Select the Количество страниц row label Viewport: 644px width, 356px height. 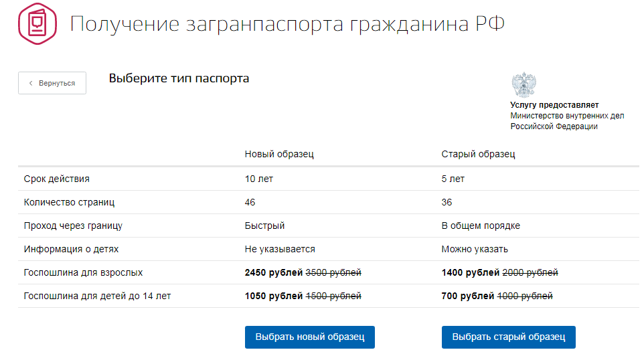click(x=69, y=203)
